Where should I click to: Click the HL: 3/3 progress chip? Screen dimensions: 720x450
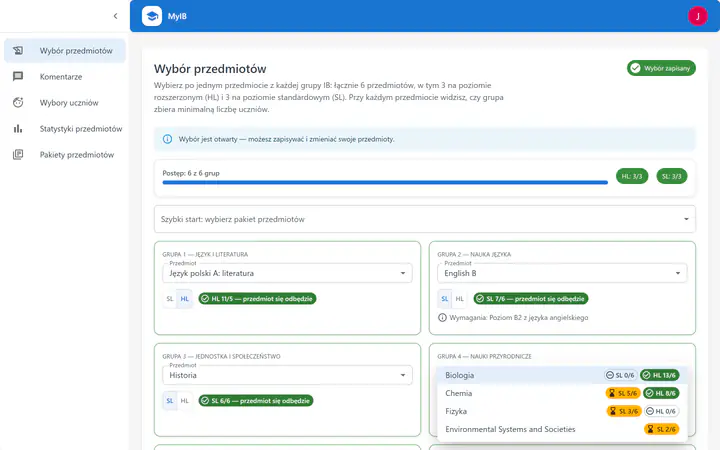click(632, 176)
